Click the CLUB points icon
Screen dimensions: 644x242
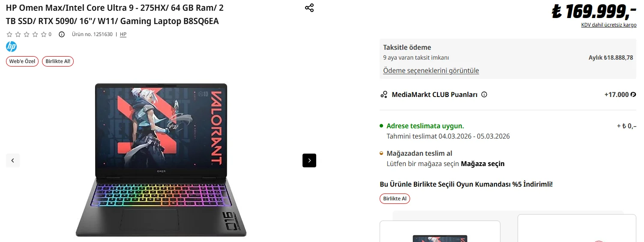[384, 94]
